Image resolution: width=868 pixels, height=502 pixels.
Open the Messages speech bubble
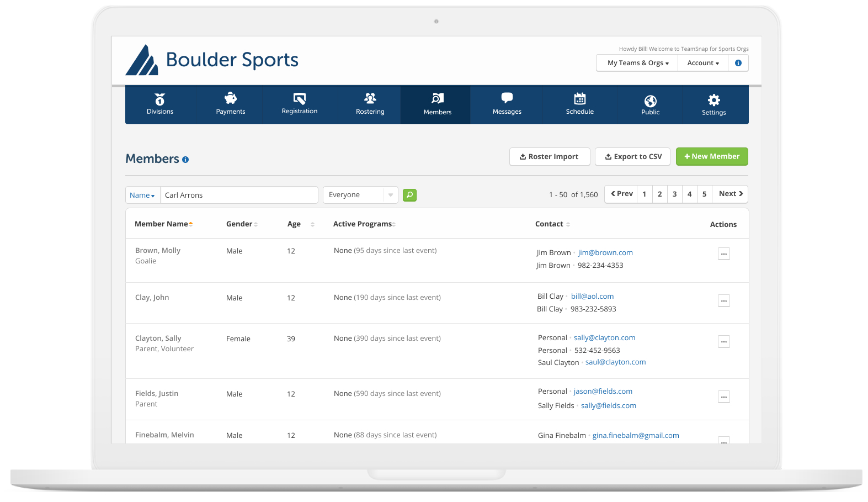pos(507,104)
